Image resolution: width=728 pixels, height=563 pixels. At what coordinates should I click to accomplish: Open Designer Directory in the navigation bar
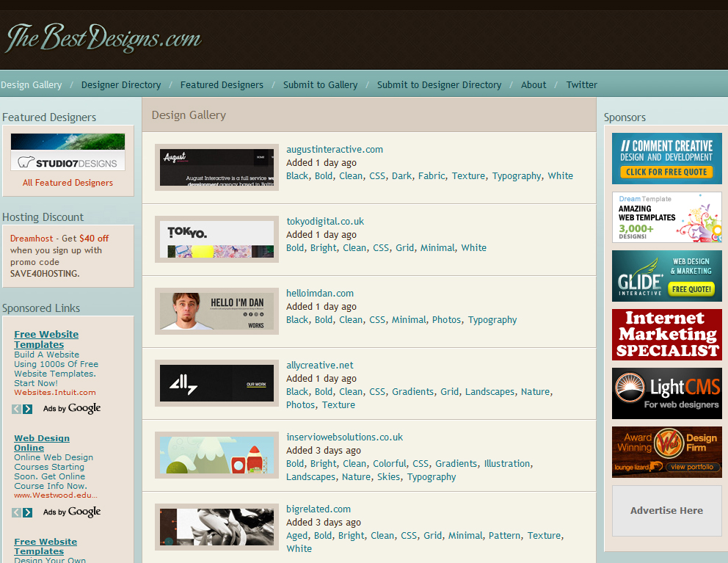pyautogui.click(x=121, y=84)
